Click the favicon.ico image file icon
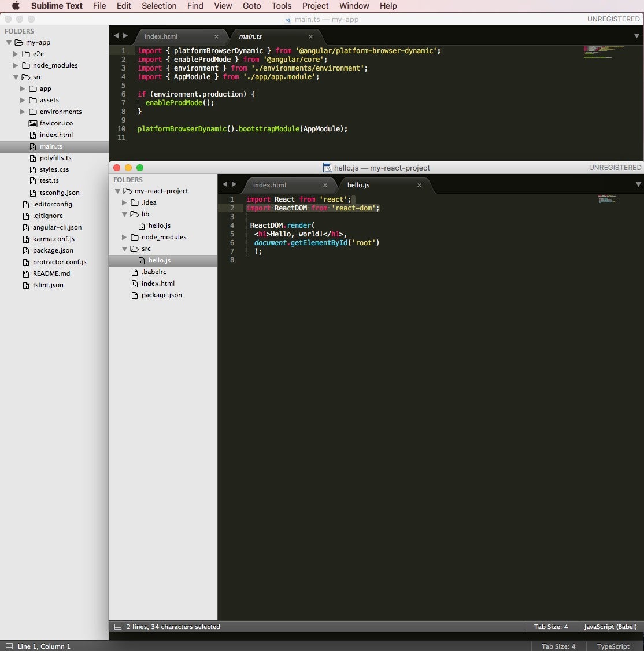This screenshot has width=644, height=651. coord(33,123)
